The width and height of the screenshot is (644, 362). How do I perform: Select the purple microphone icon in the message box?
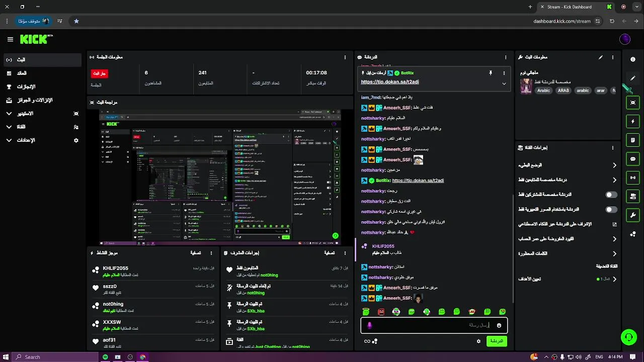click(x=369, y=325)
